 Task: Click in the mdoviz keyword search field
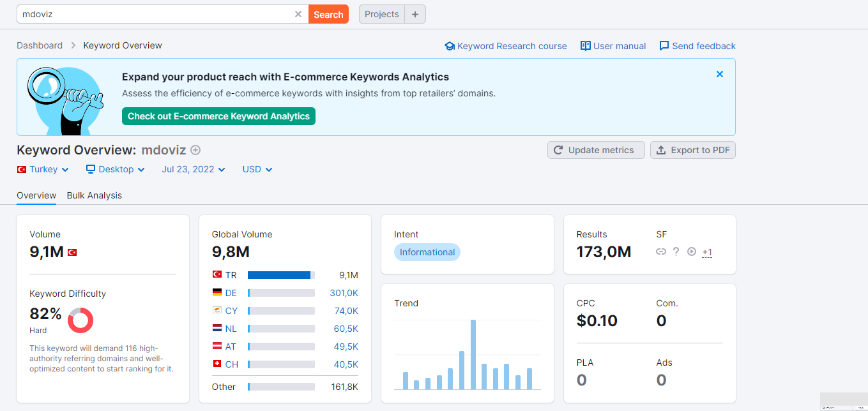coord(156,14)
